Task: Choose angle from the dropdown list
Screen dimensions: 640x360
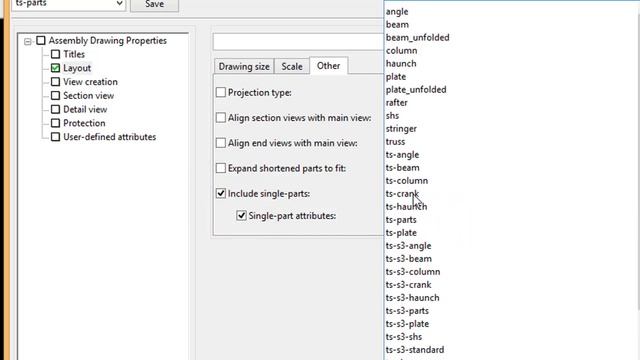Action: tap(397, 12)
